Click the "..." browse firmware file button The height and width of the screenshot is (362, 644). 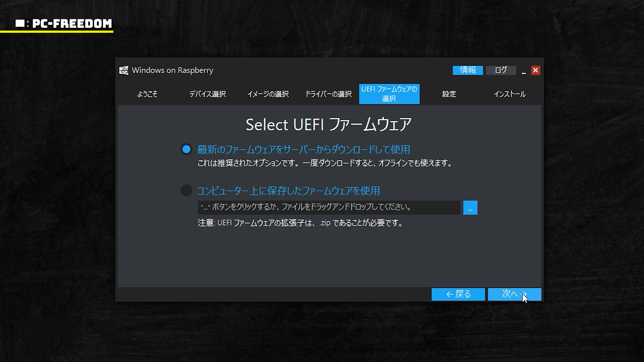[470, 208]
